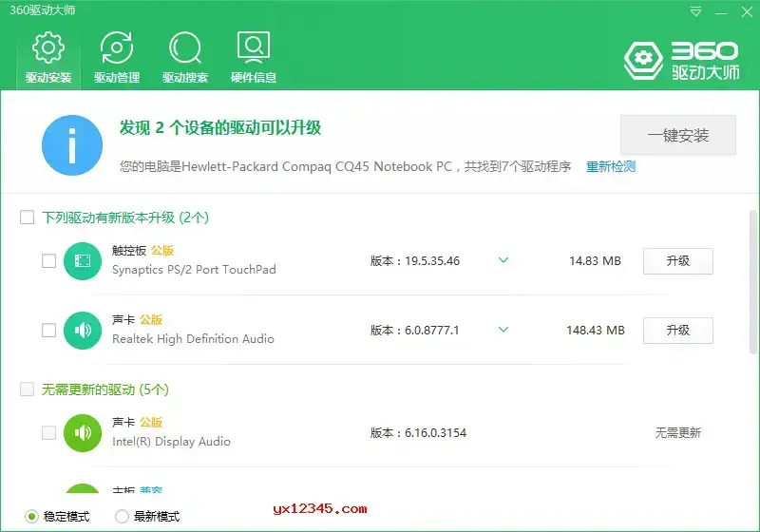Select the 最新模式 radio button
Image resolution: width=760 pixels, height=532 pixels.
tap(122, 517)
